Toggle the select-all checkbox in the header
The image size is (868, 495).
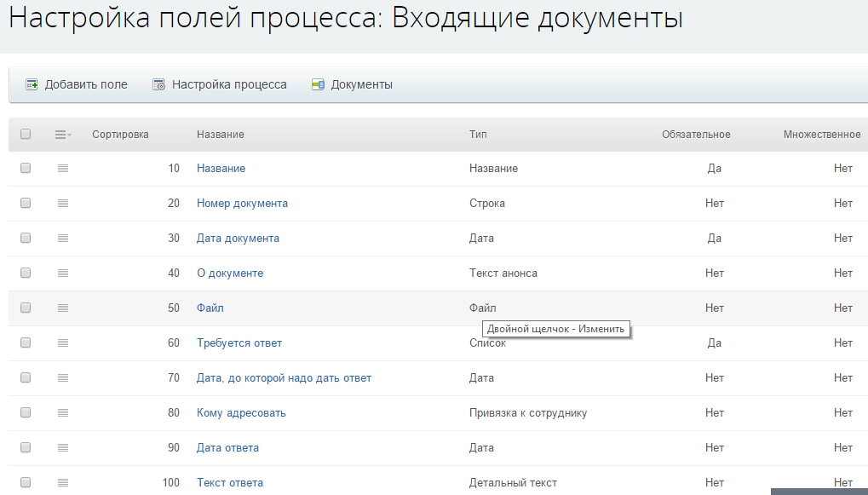point(26,134)
